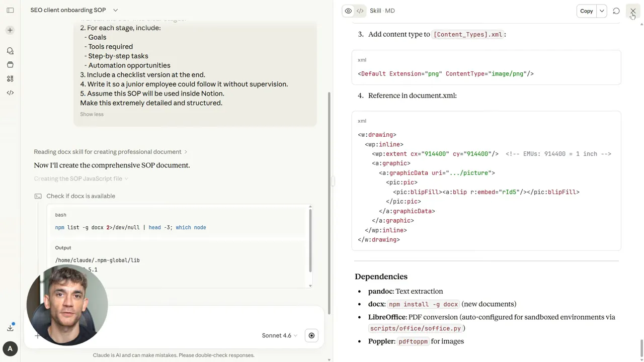Screen dimensions: 644x362
Task: Click the npm install -g docx code
Action: point(423,304)
